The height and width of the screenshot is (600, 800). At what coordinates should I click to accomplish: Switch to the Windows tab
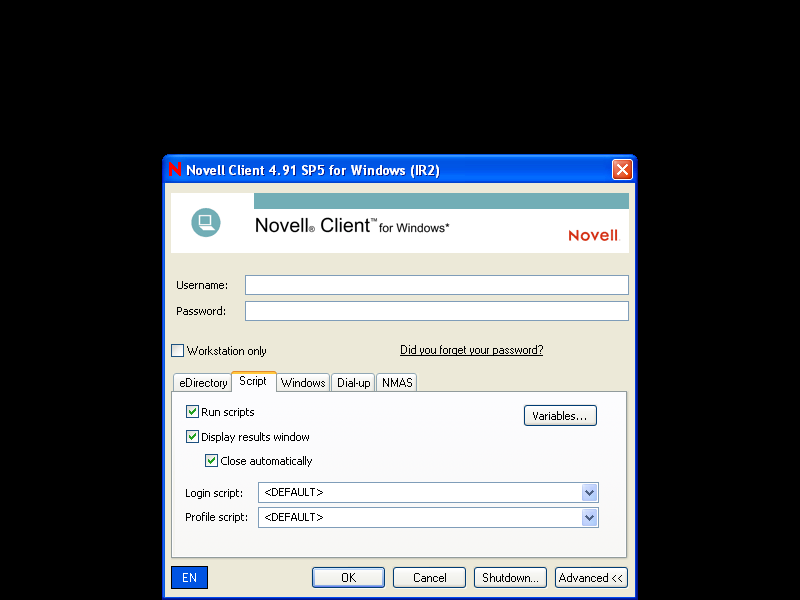[x=303, y=383]
